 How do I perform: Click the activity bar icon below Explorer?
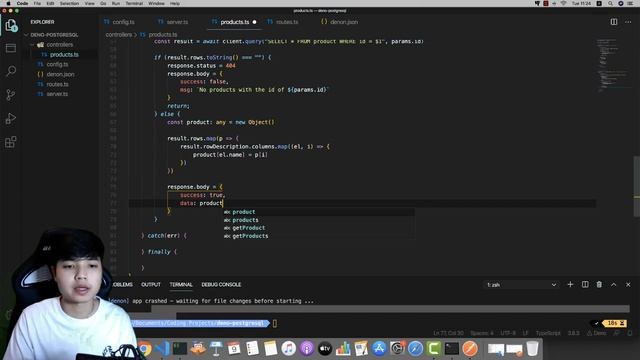point(11,48)
